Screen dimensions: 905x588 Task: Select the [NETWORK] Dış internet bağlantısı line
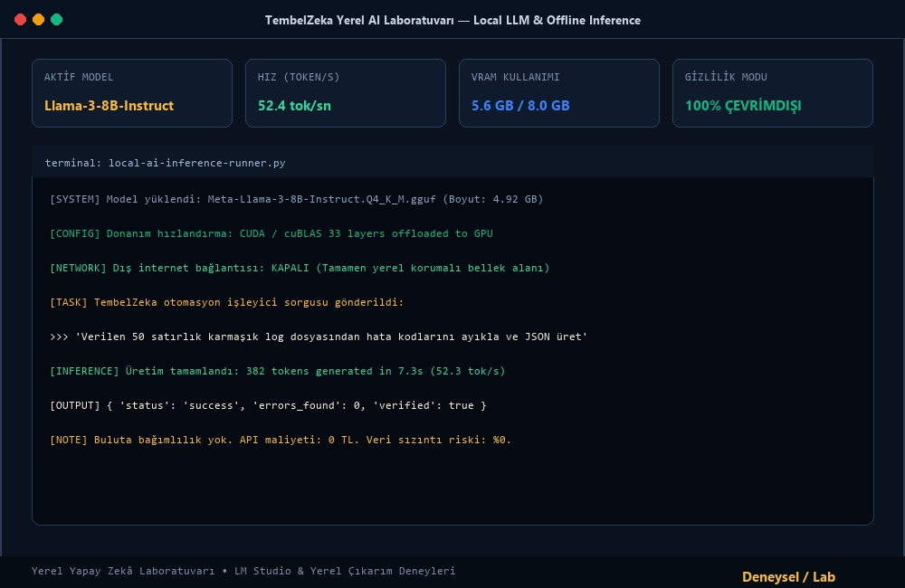click(x=300, y=268)
